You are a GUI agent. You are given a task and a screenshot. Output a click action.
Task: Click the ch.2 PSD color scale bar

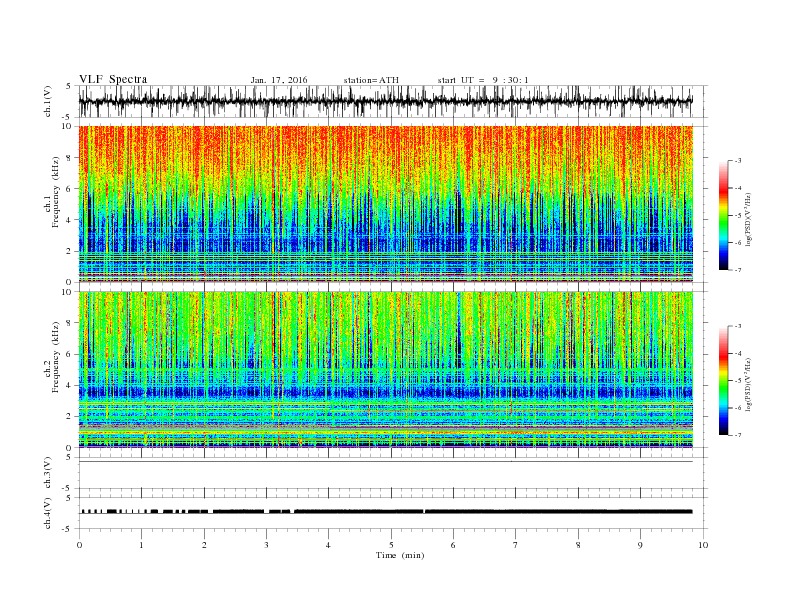[x=724, y=380]
